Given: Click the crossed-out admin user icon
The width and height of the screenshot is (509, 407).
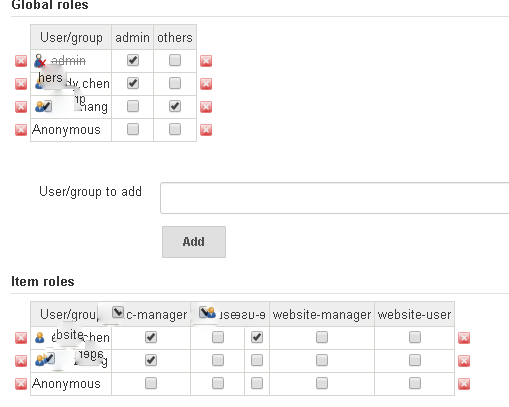Looking at the screenshot, I should (40, 61).
